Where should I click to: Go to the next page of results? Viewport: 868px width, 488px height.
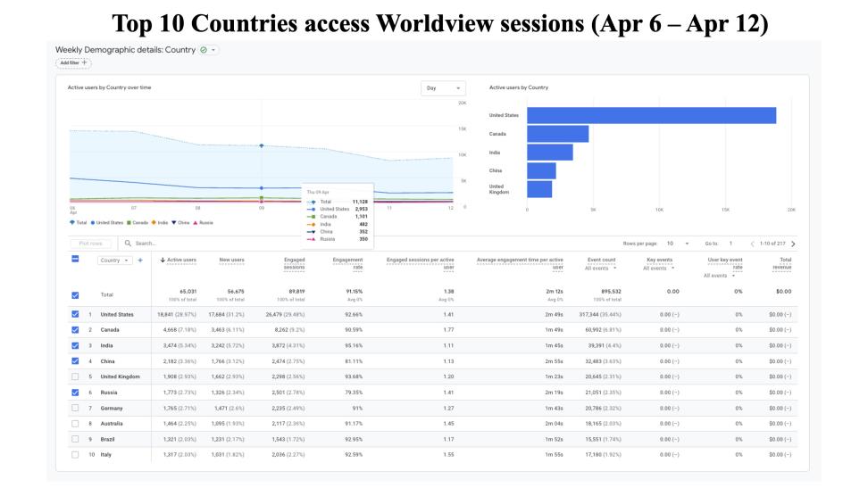click(793, 244)
